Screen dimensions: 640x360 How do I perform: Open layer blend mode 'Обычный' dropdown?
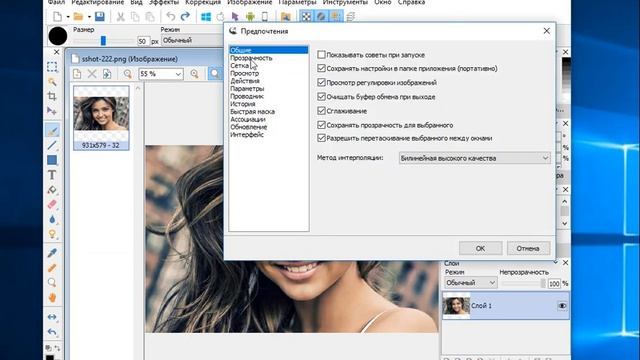[470, 283]
